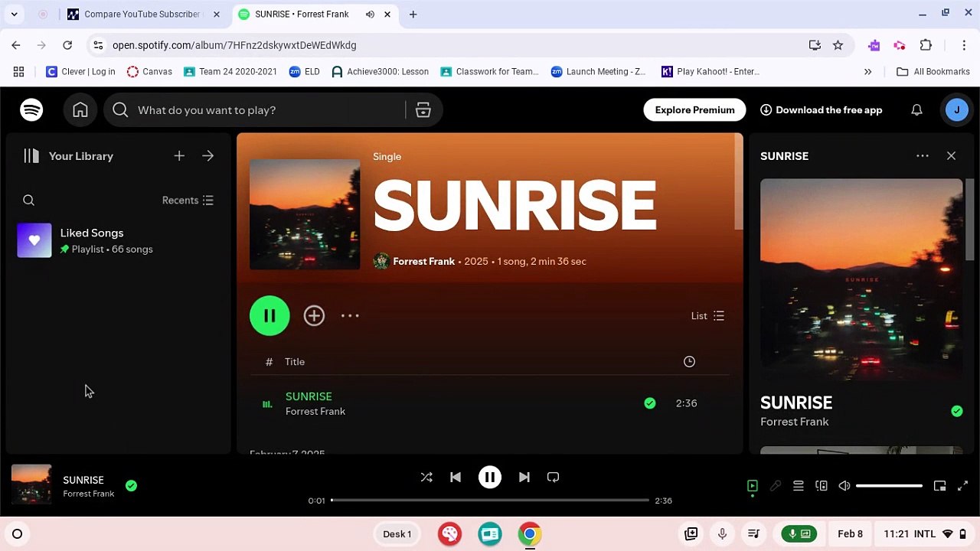Open more options in Now Playing panel
980x551 pixels.
923,156
